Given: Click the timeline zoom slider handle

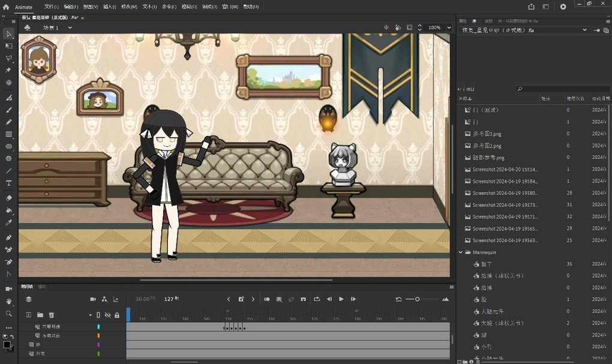Looking at the screenshot, I should pyautogui.click(x=417, y=299).
